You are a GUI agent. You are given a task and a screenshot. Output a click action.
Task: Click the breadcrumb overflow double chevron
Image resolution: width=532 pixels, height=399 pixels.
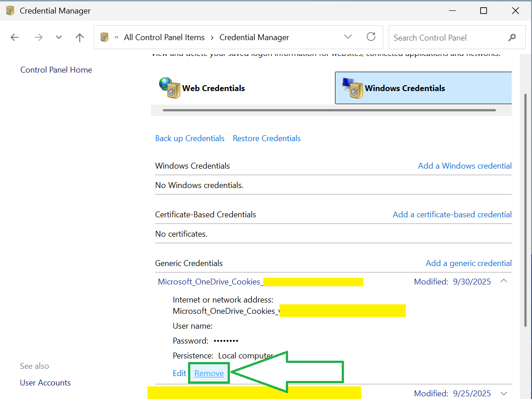116,37
